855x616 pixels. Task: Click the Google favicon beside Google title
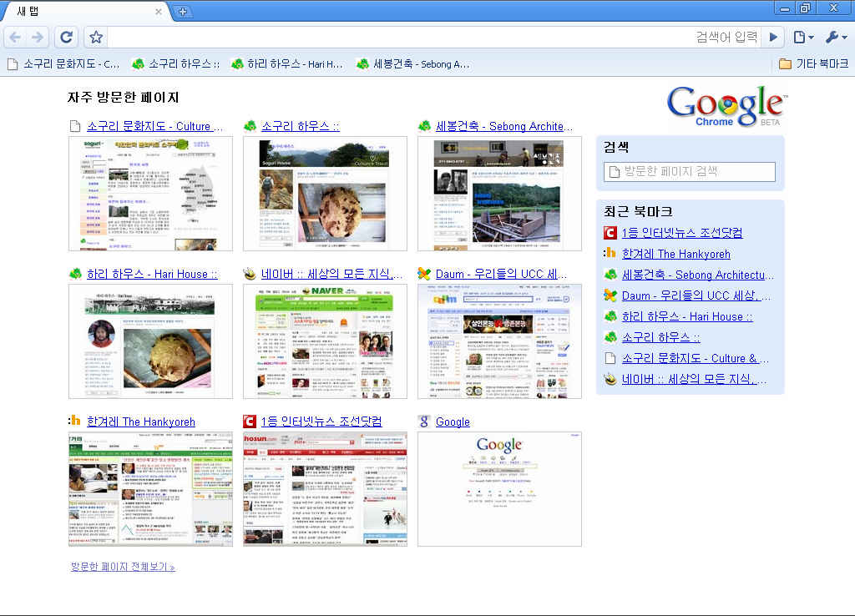point(424,422)
